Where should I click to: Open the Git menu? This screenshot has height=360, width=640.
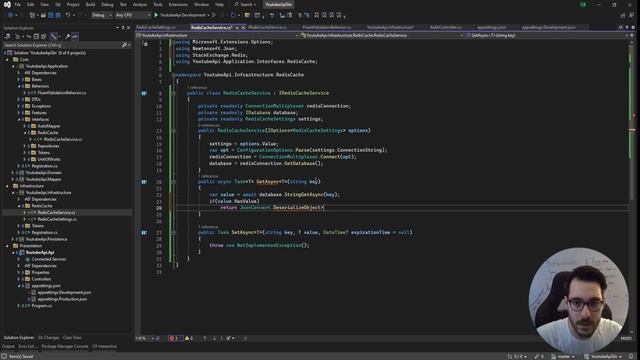pos(58,4)
